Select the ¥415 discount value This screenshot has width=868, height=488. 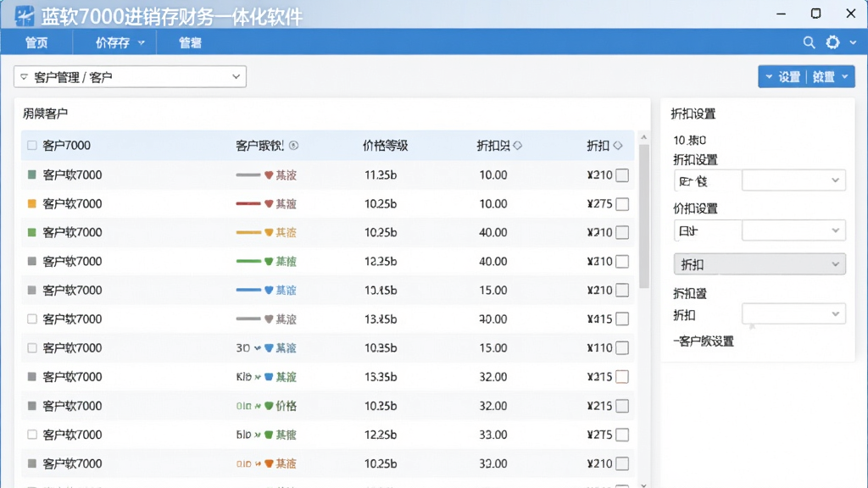click(x=599, y=319)
